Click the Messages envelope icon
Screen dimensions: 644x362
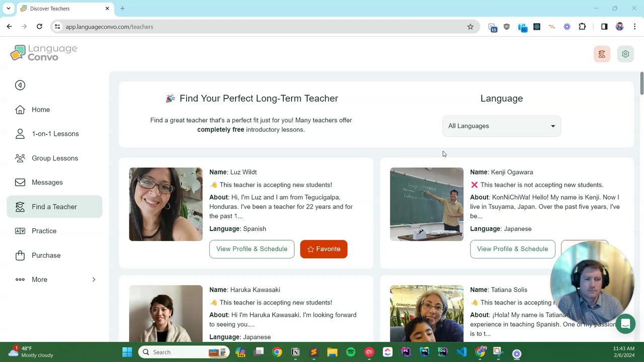click(20, 183)
